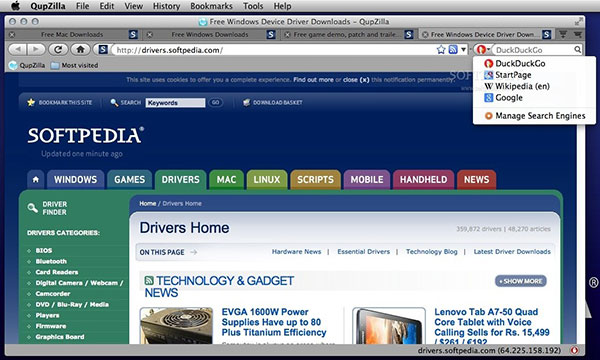Jump to Essential Drivers section link
This screenshot has height=360, width=600.
(364, 252)
